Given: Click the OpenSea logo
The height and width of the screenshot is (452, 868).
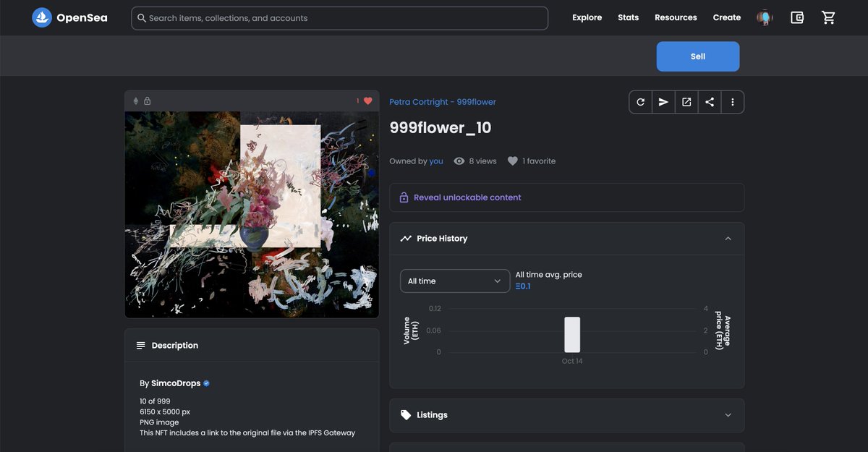Looking at the screenshot, I should coord(42,17).
